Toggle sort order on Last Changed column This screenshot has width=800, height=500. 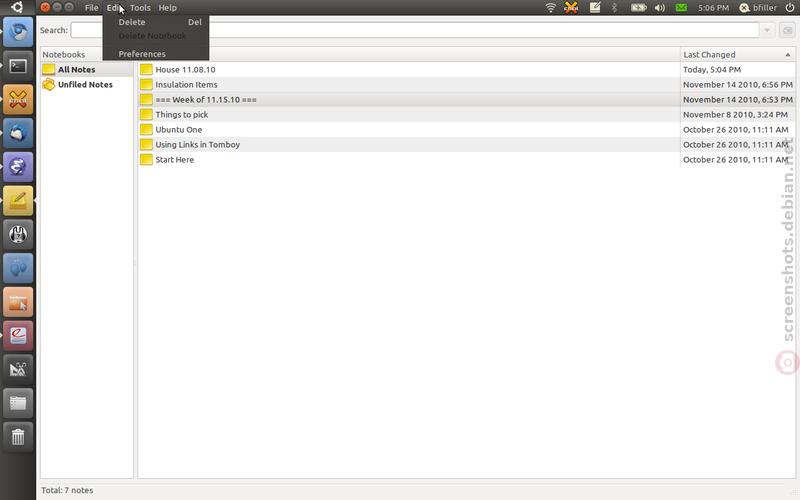(x=737, y=54)
